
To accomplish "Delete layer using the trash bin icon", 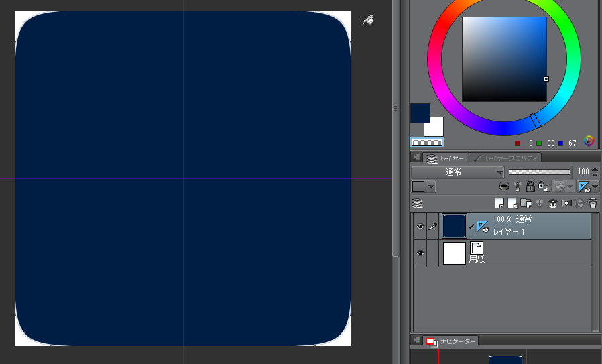I will coord(593,203).
